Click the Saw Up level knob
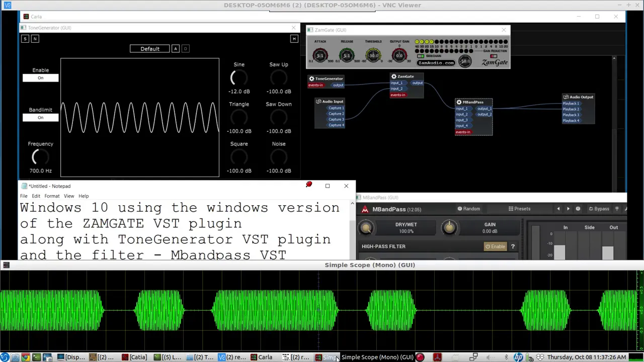The width and height of the screenshot is (644, 362). [279, 78]
